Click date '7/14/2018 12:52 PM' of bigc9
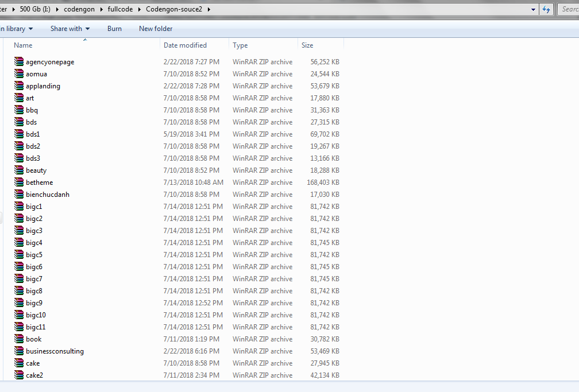The width and height of the screenshot is (579, 392). pos(193,302)
